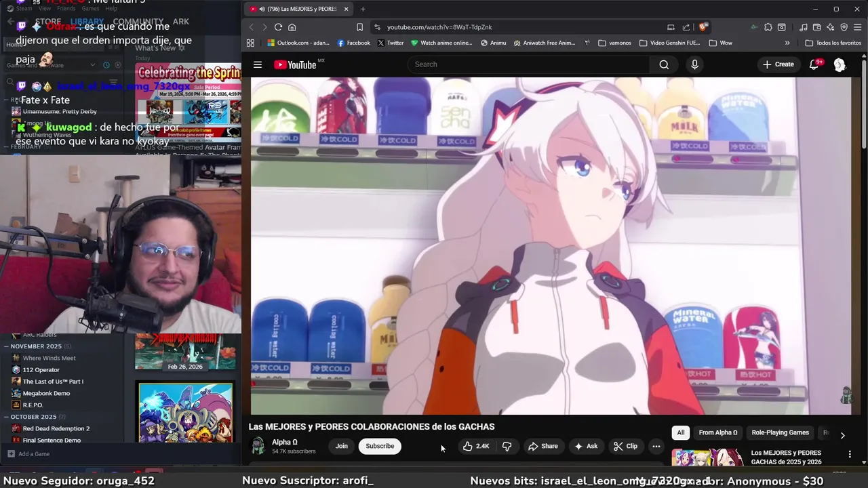Open Facebook bookmark
The height and width of the screenshot is (488, 868).
pos(353,43)
